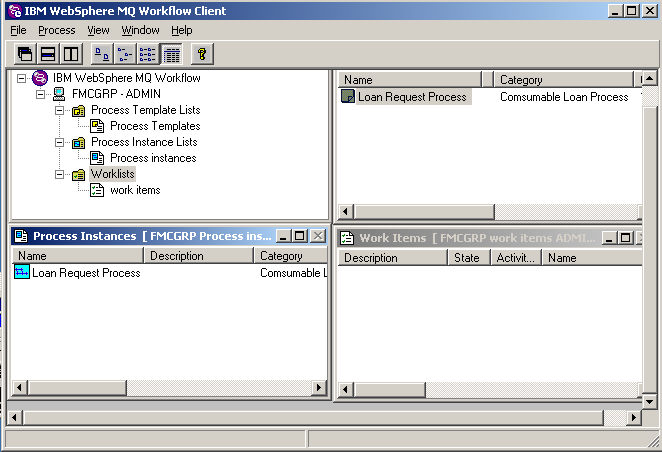
Task: Switch to list view
Action: pyautogui.click(x=148, y=54)
